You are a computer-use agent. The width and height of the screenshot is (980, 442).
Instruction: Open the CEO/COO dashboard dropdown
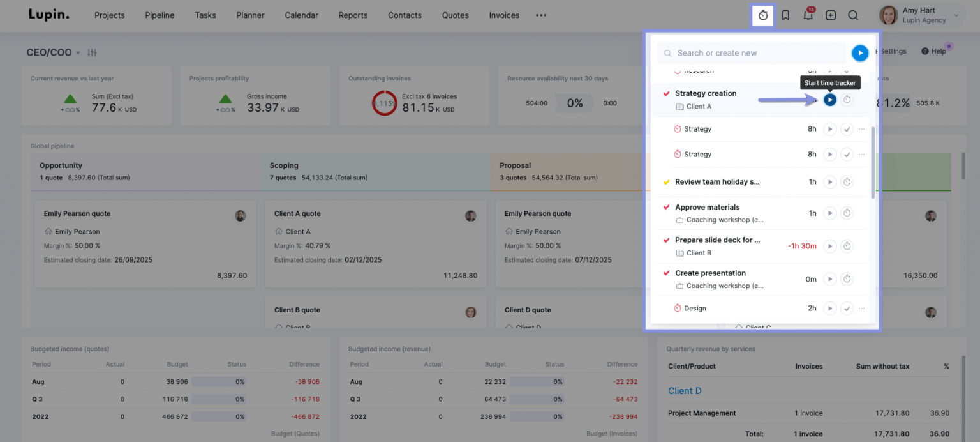[x=77, y=52]
